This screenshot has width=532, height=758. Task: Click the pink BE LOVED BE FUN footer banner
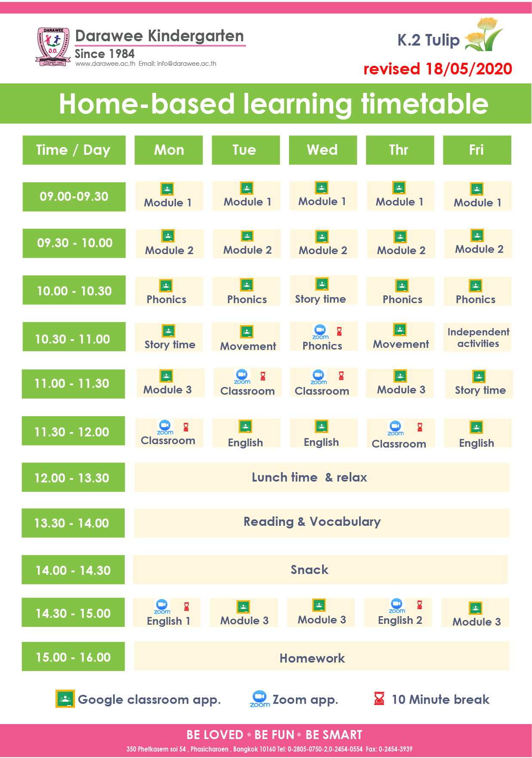point(266,740)
